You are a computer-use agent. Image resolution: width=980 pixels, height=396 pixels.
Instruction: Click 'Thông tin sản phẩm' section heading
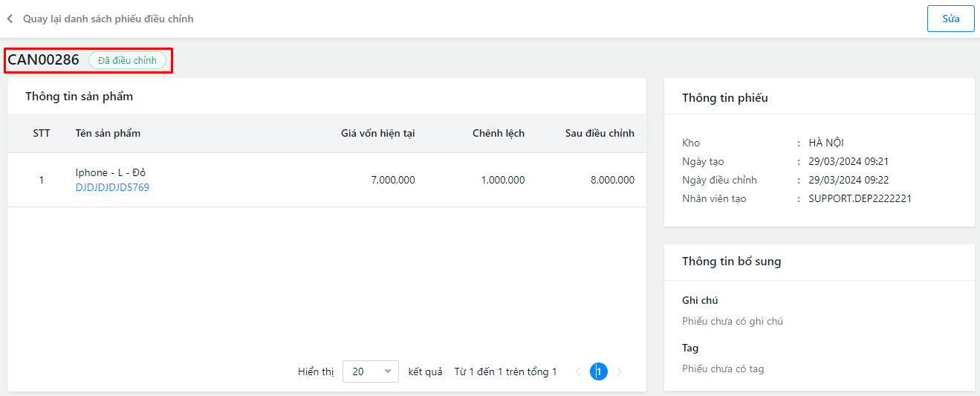point(79,97)
